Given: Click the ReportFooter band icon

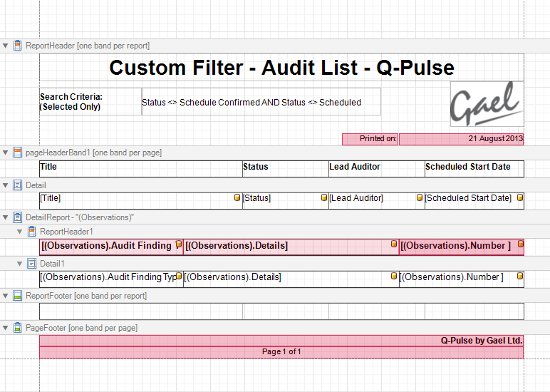Looking at the screenshot, I should coord(18,296).
